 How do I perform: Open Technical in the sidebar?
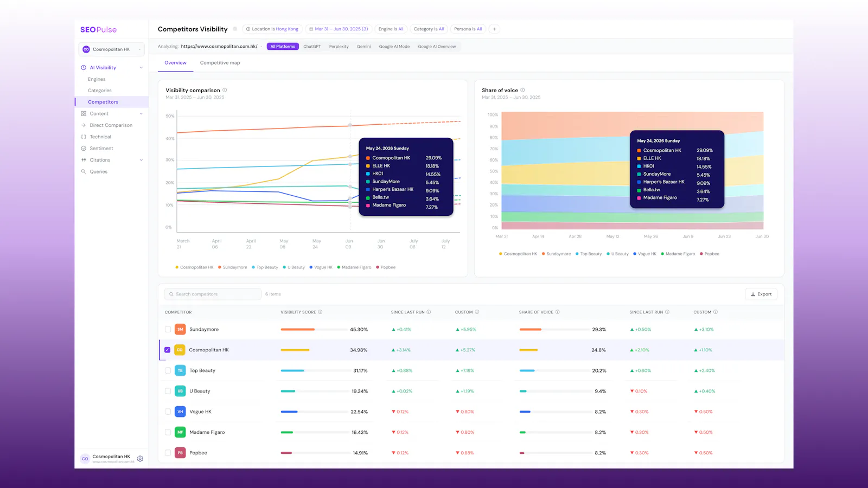100,137
